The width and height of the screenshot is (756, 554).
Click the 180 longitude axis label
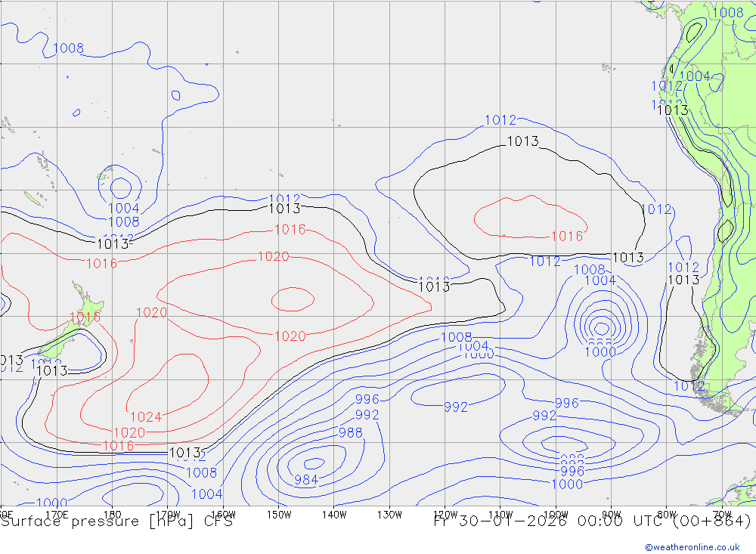(113, 515)
